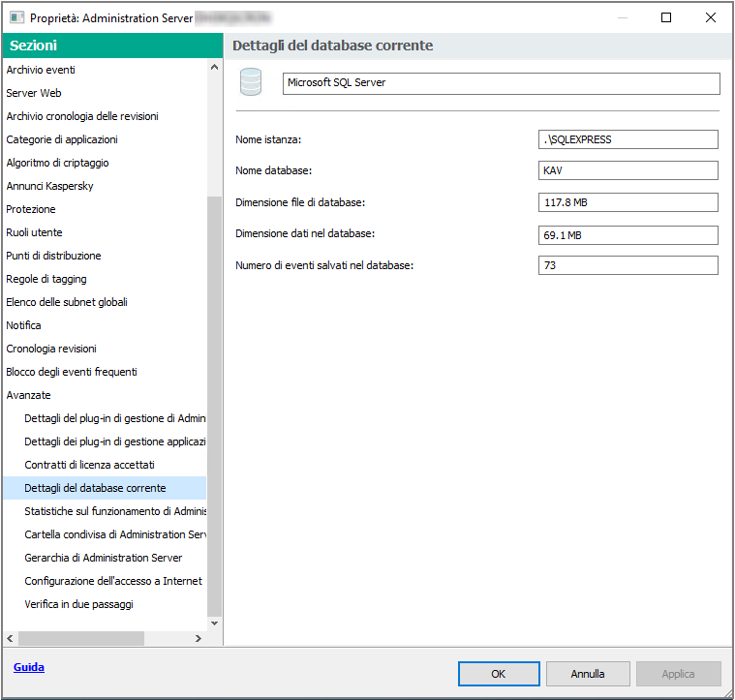Select the Server Web section
This screenshot has height=700, width=735.
click(34, 93)
